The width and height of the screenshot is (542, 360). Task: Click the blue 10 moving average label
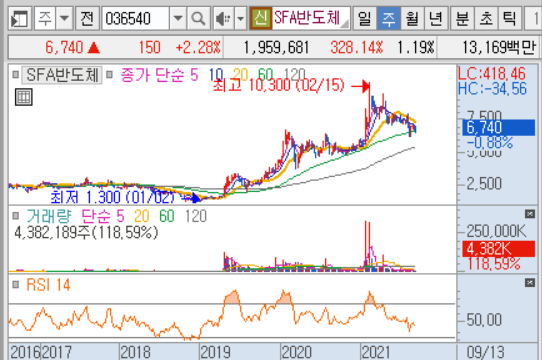216,75
